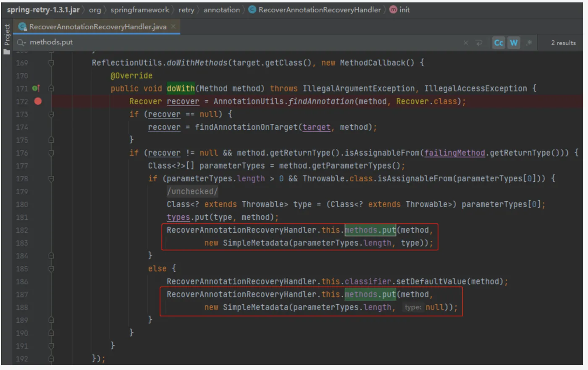Screen dimensions: 588x370
Task: Click IllegalAccessException on line 171
Action: [x=475, y=89]
